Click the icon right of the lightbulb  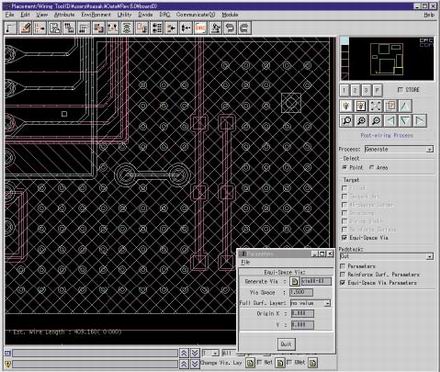(361, 106)
